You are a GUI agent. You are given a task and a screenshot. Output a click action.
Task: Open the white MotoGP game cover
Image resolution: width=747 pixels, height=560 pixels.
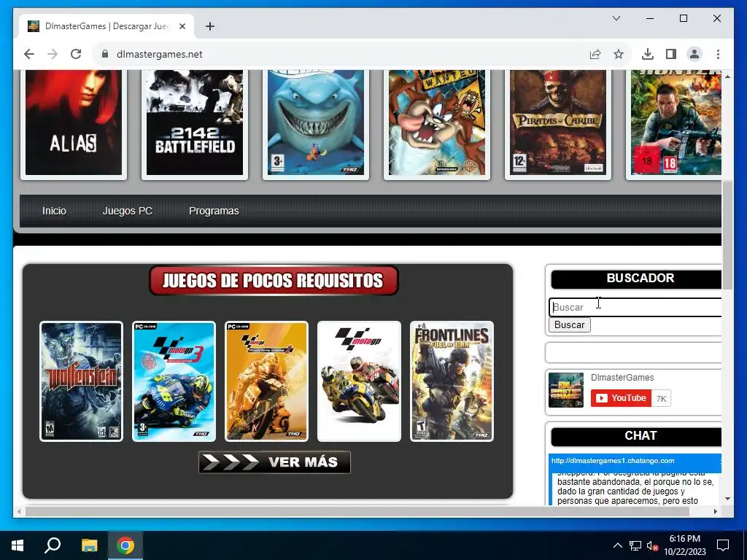click(359, 381)
